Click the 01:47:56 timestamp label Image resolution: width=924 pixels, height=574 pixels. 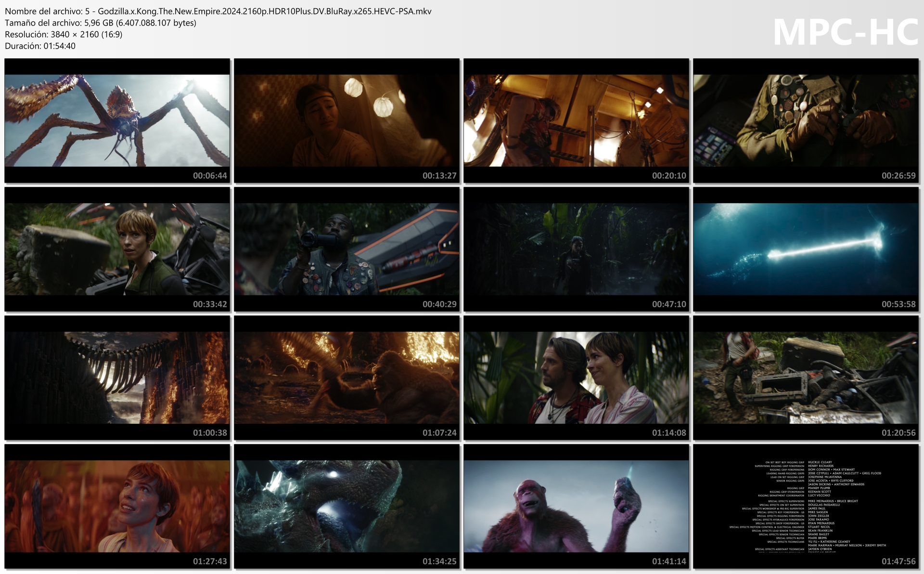tap(898, 561)
